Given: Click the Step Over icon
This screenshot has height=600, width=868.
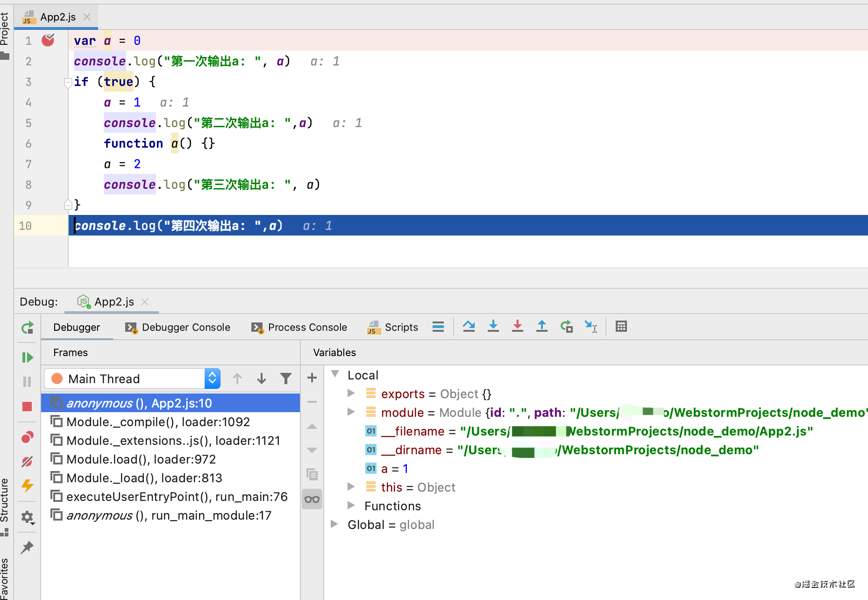Looking at the screenshot, I should point(469,326).
